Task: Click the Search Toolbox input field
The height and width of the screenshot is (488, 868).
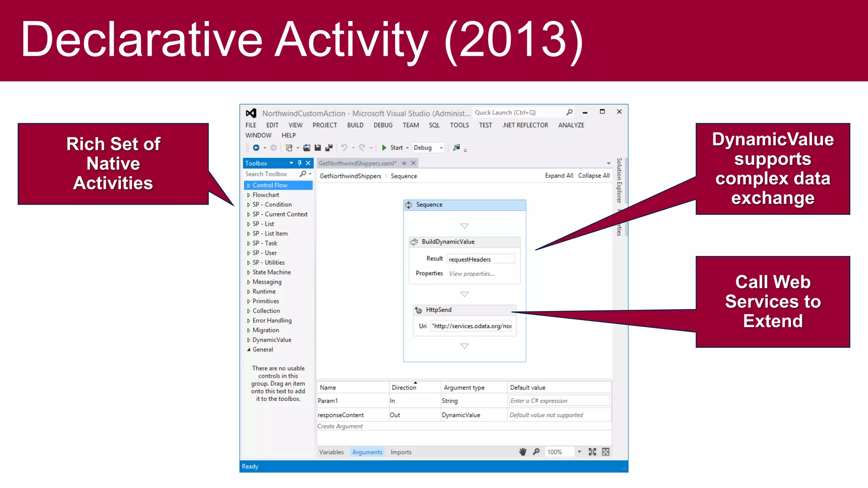Action: click(x=271, y=174)
